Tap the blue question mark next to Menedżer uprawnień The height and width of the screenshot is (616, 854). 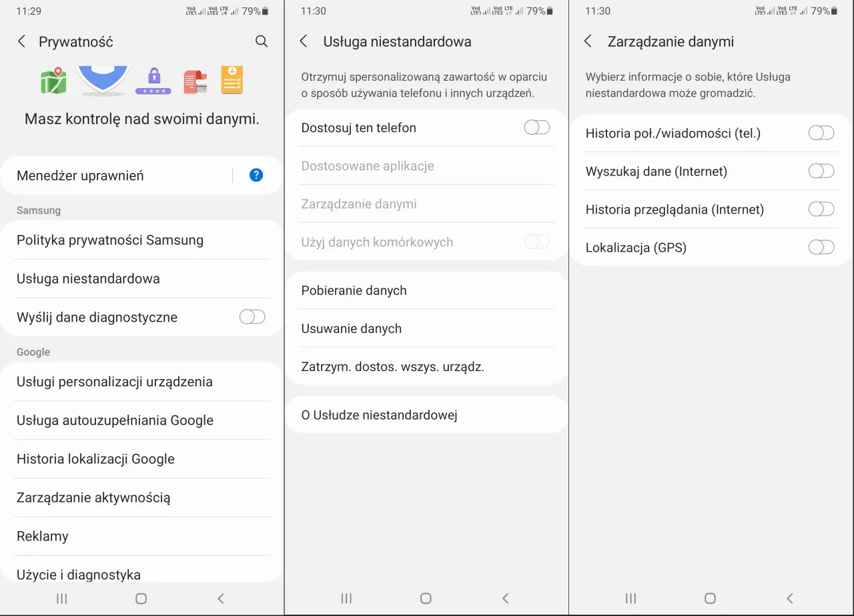pos(256,175)
